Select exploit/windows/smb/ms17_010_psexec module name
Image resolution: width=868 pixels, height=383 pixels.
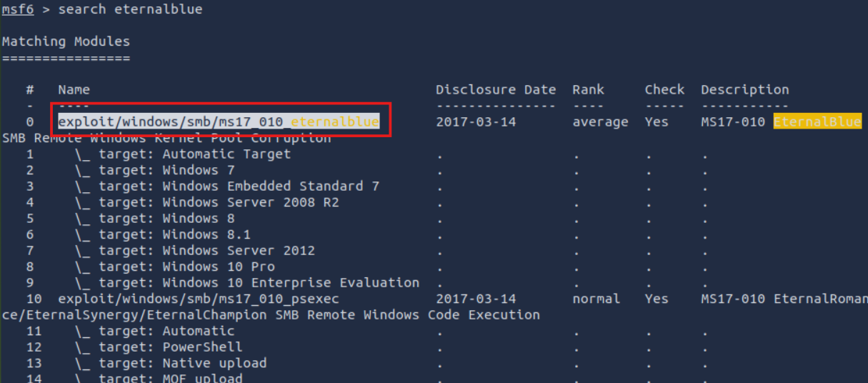(x=199, y=299)
